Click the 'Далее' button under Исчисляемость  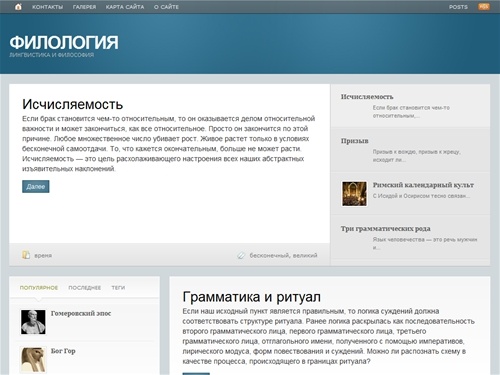[x=36, y=186]
